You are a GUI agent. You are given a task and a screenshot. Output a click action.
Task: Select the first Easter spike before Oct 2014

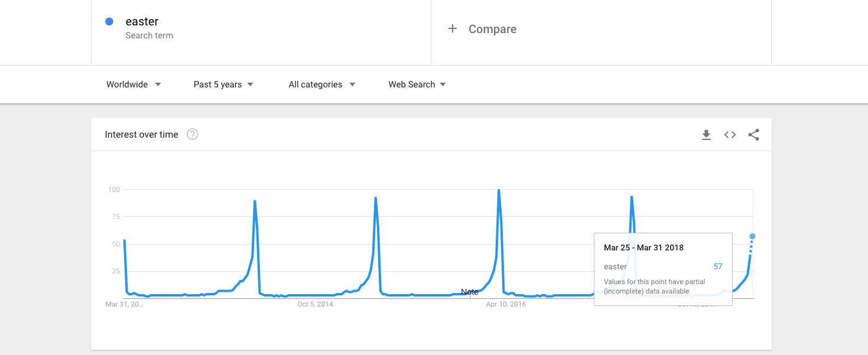pos(255,201)
